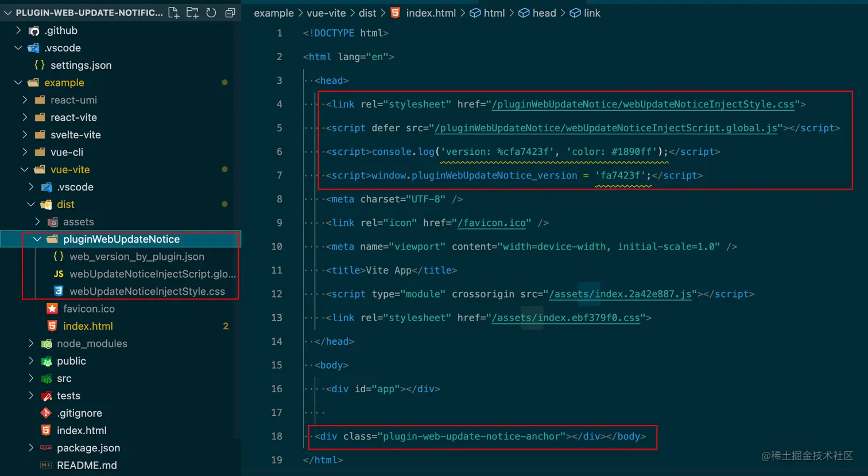Click the git icon of .gitignore
This screenshot has height=476, width=868.
click(46, 413)
